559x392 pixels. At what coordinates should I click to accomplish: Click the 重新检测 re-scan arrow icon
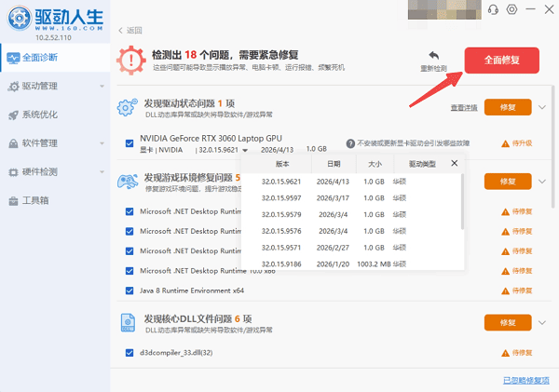[434, 56]
